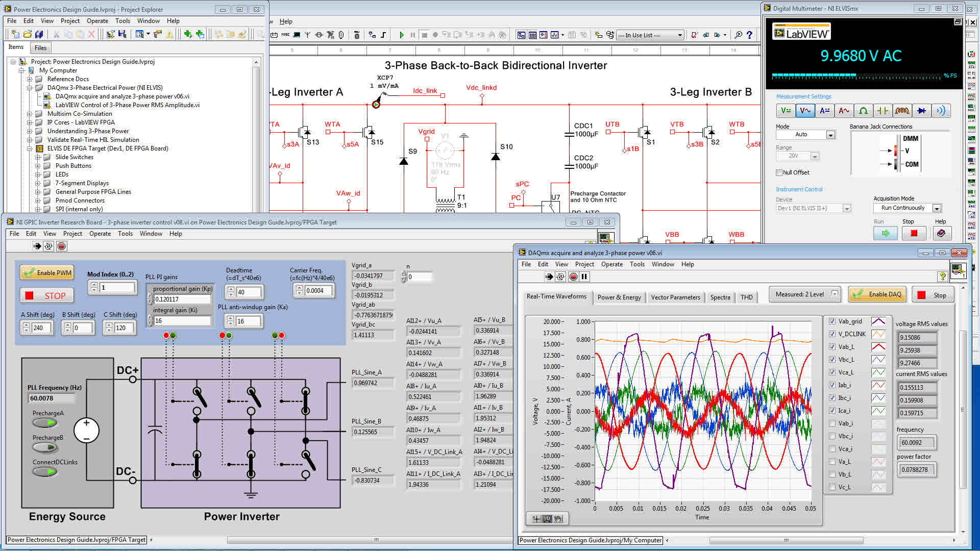Click V_DCLINK orange plot color swatch
Image resolution: width=980 pixels, height=551 pixels.
pyautogui.click(x=878, y=334)
